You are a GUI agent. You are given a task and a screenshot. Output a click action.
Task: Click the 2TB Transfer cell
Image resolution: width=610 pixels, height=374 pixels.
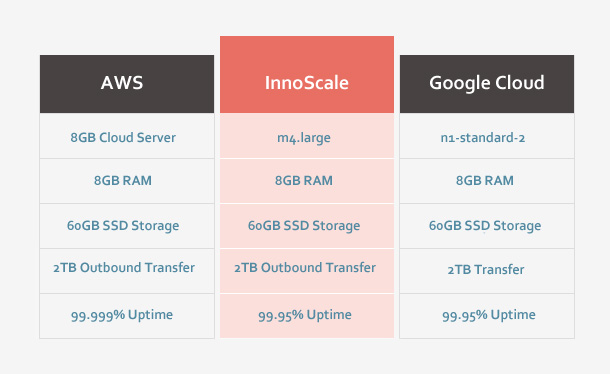click(487, 271)
